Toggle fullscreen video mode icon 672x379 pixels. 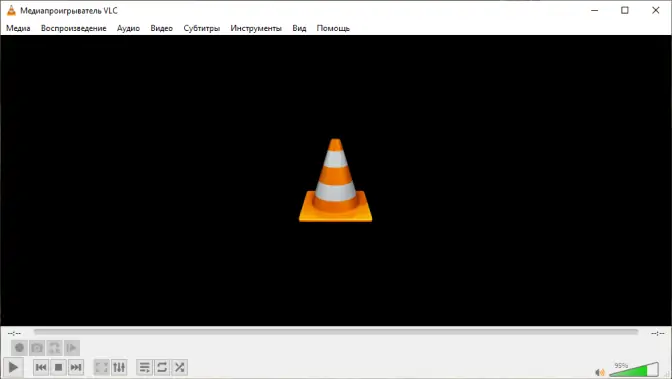click(102, 367)
